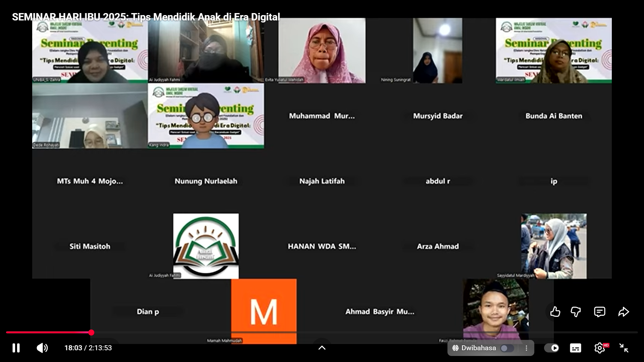Viewport: 644px width, 362px height.
Task: Seek to the middle of the progress bar
Action: [322, 333]
